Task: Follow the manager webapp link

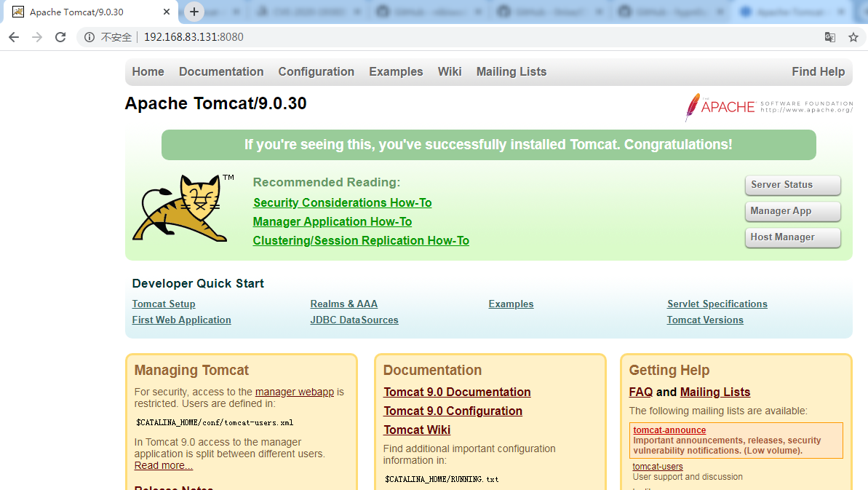Action: 295,392
